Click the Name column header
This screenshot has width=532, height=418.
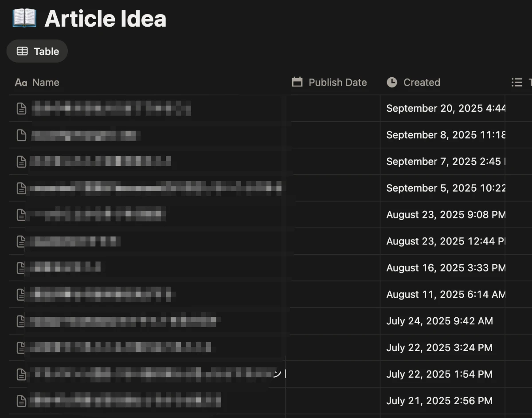coord(46,83)
